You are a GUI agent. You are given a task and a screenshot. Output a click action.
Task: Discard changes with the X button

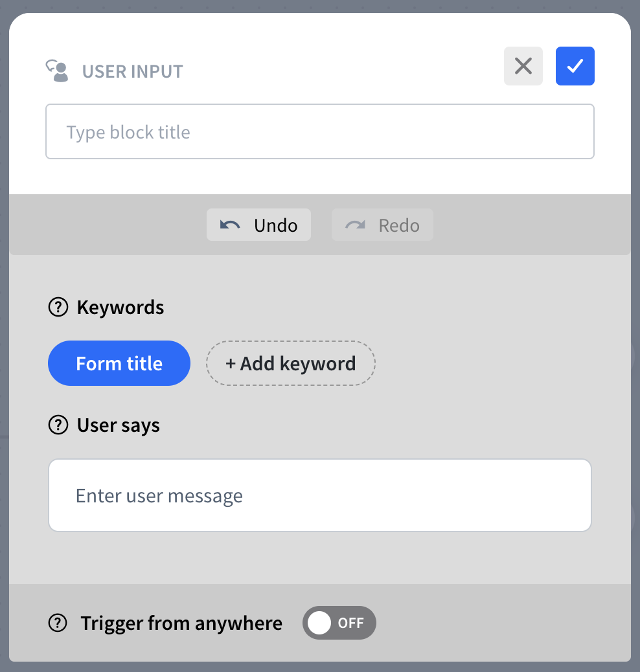pyautogui.click(x=523, y=66)
